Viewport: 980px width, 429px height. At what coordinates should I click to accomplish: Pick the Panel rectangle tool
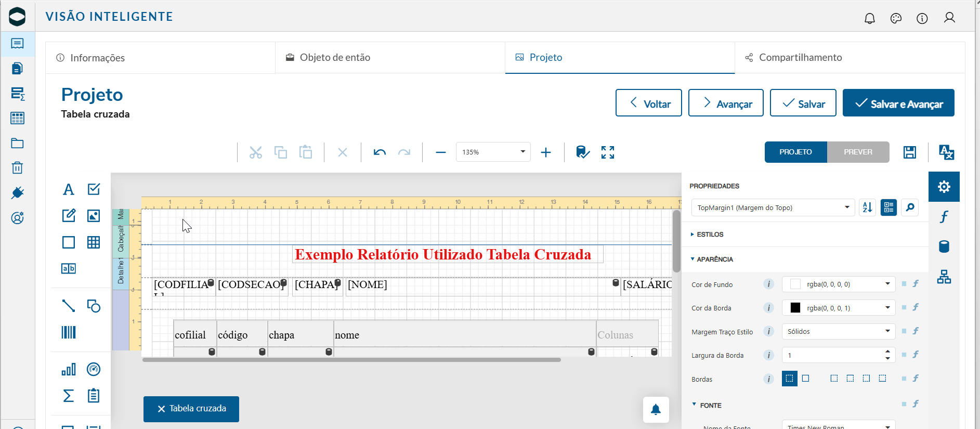tap(69, 242)
